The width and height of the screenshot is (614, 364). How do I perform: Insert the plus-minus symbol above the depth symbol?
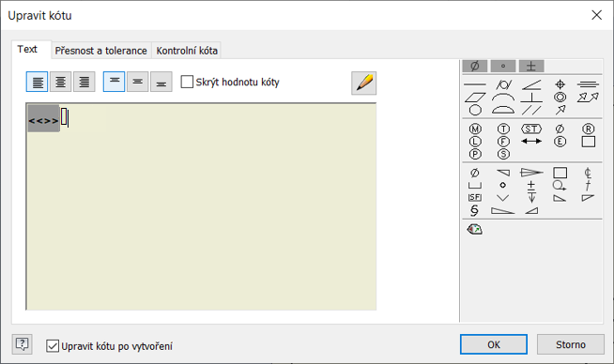click(531, 185)
